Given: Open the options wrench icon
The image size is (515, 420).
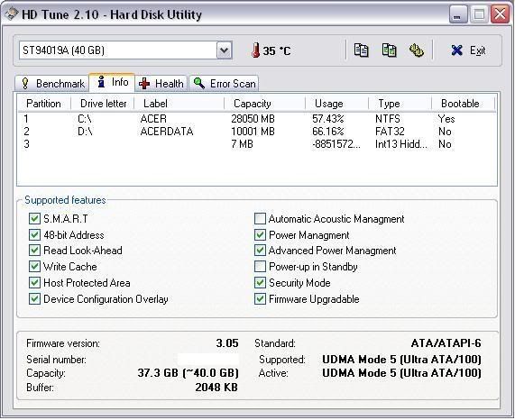Looking at the screenshot, I should pyautogui.click(x=417, y=50).
